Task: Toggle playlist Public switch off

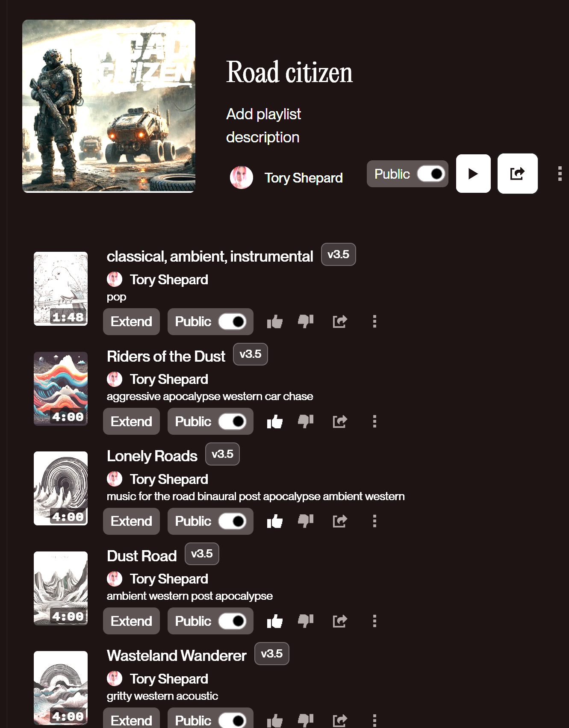Action: [x=431, y=174]
